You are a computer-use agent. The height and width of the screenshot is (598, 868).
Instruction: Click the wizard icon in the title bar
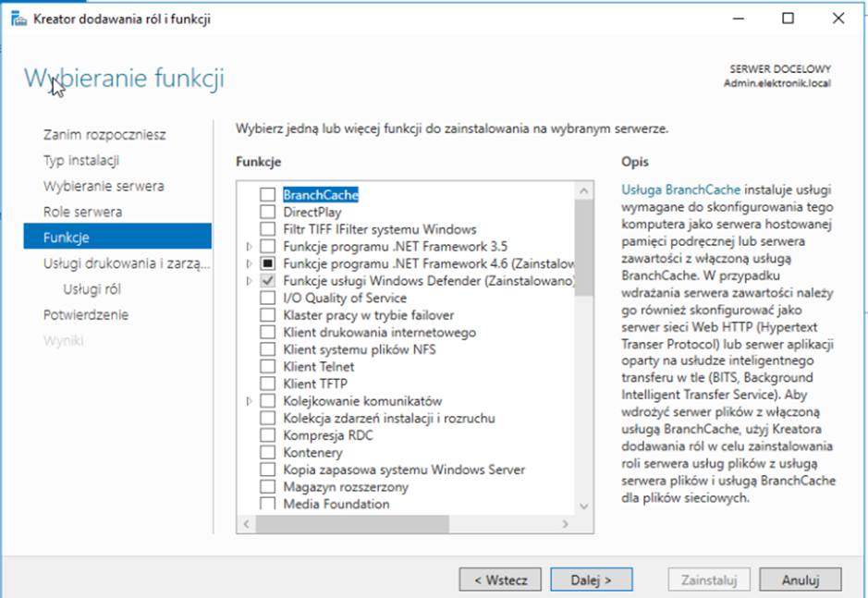click(x=18, y=19)
